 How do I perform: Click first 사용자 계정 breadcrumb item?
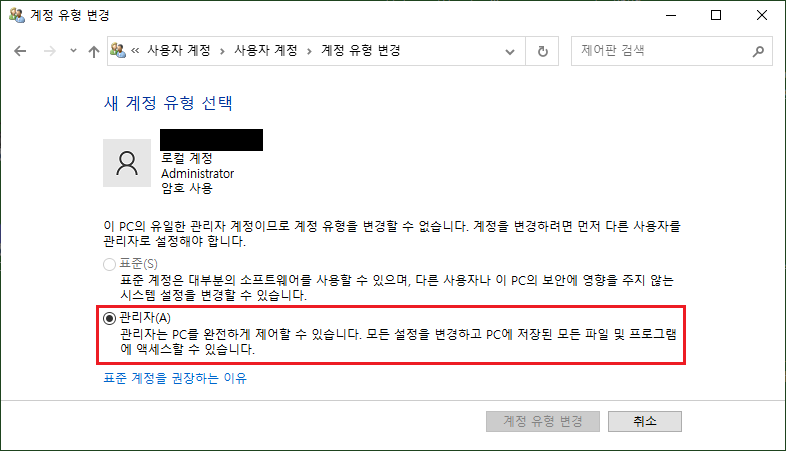click(179, 51)
